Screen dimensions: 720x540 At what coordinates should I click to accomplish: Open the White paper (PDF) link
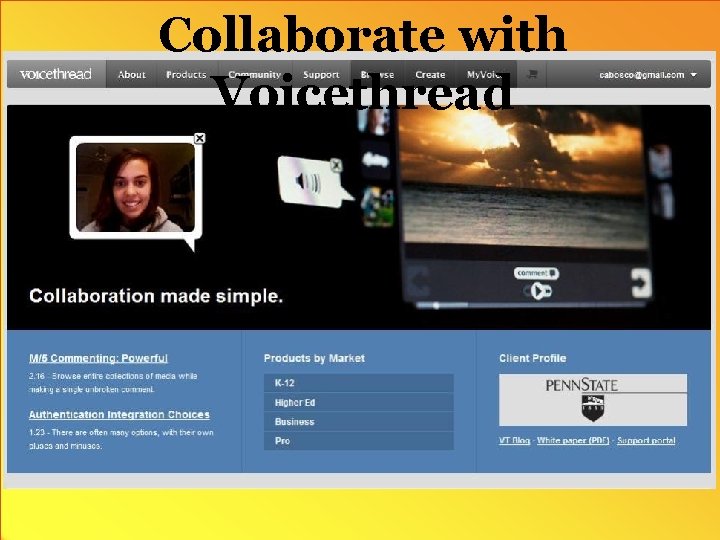click(573, 440)
